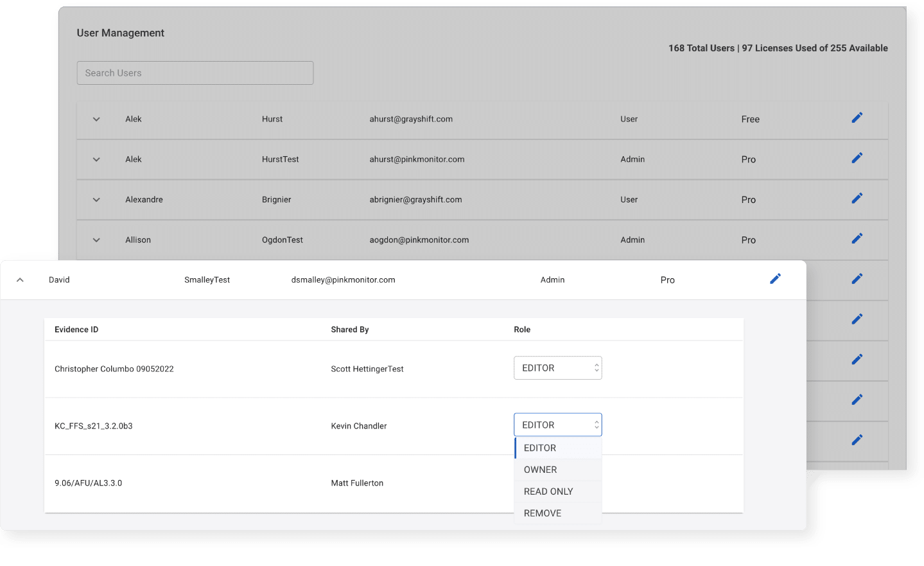Click the Free license for Alek Hurst
The height and width of the screenshot is (566, 924).
(750, 119)
